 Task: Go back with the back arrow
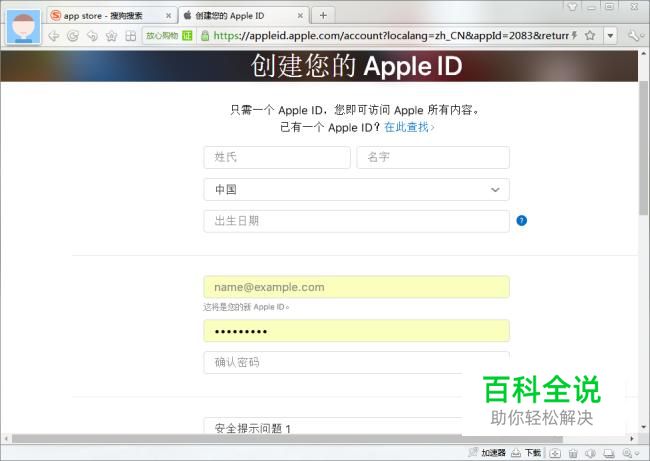pos(54,36)
